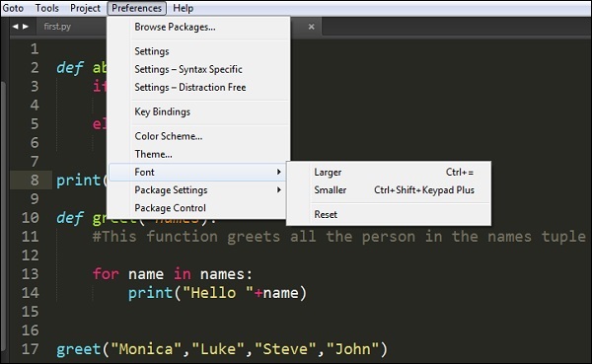Image resolution: width=592 pixels, height=364 pixels.
Task: Make the font Larger
Action: (389, 173)
